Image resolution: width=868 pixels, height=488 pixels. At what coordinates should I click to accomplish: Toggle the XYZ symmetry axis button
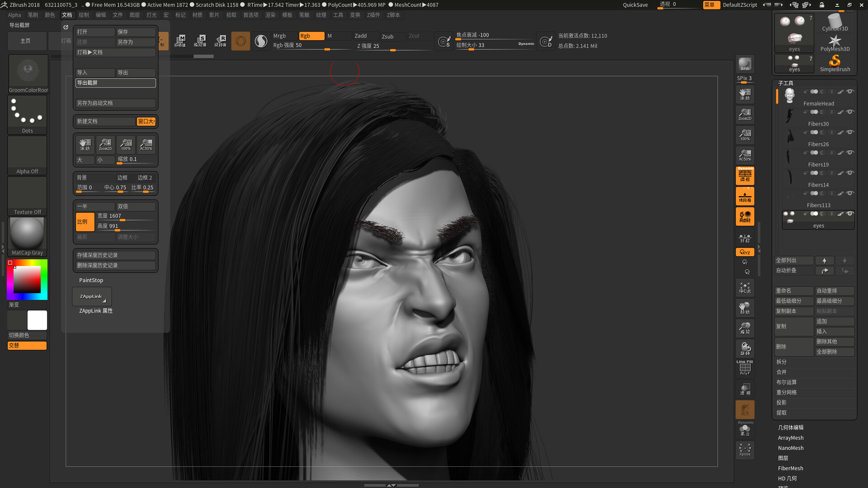coord(745,252)
